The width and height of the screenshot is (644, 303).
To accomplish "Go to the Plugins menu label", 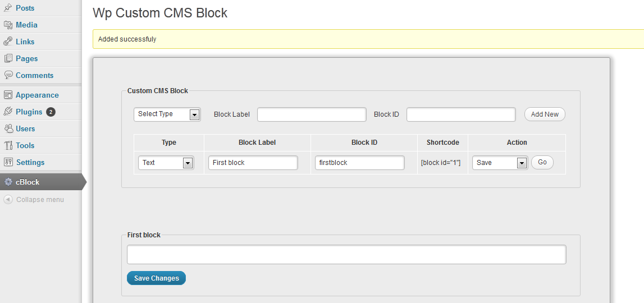I will pyautogui.click(x=29, y=112).
